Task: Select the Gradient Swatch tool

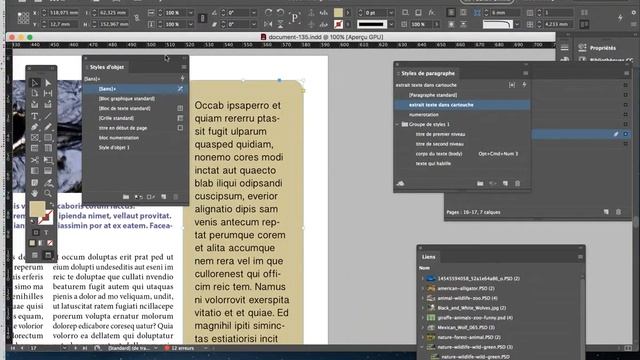Action: [x=35, y=171]
